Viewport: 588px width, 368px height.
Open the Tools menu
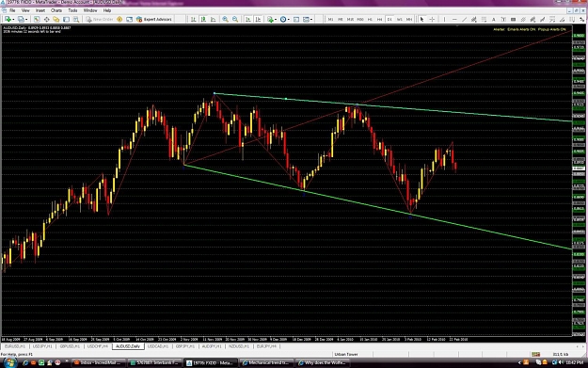tap(72, 10)
